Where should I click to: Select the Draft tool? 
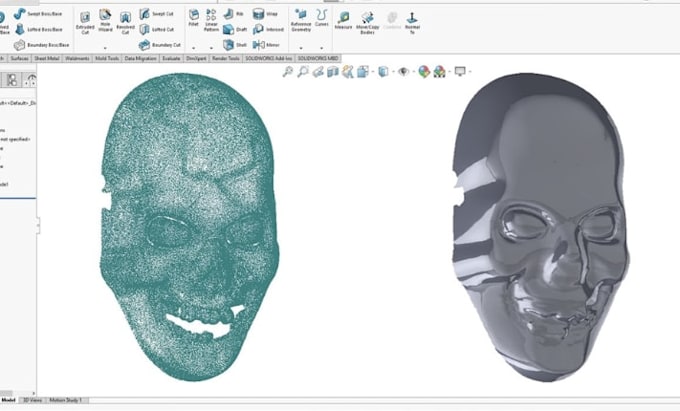[x=235, y=29]
